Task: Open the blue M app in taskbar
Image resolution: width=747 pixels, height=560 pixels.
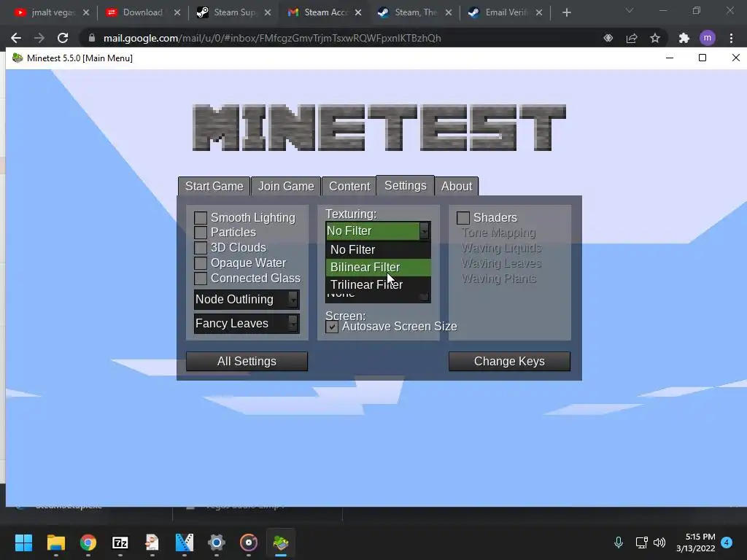Action: [x=185, y=542]
